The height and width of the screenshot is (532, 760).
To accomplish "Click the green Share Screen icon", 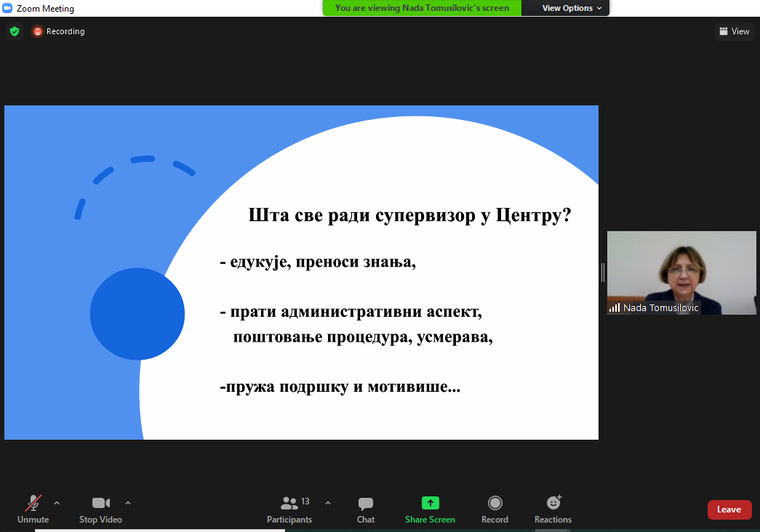I will pyautogui.click(x=430, y=503).
